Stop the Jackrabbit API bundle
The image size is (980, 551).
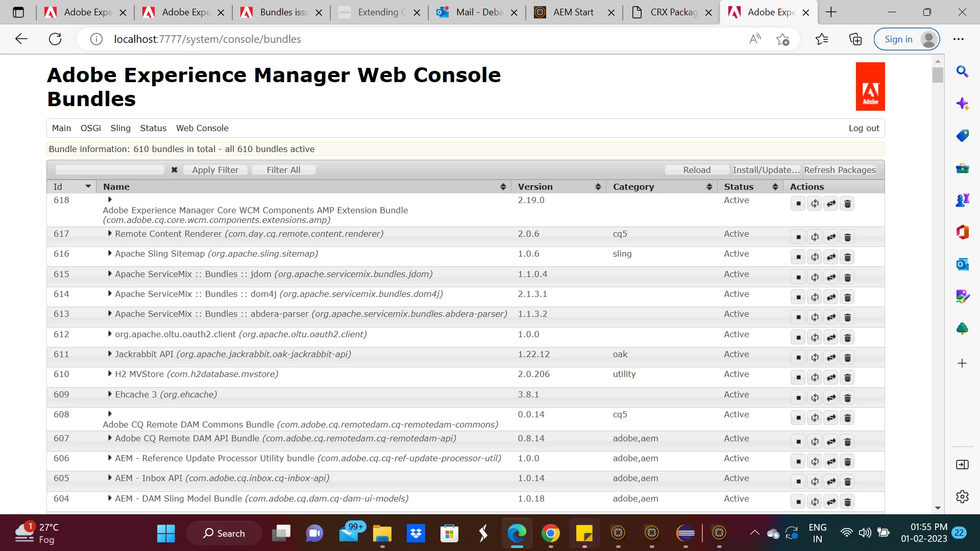tap(798, 358)
